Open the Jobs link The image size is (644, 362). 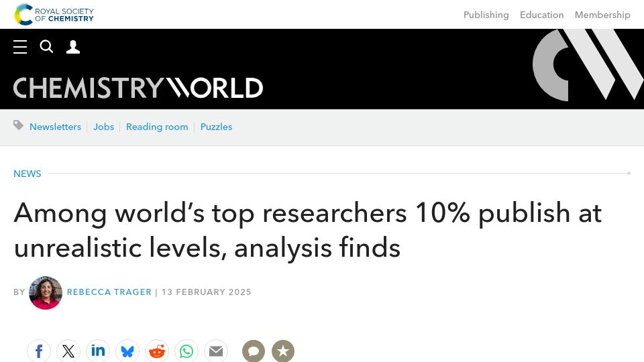[x=103, y=127]
